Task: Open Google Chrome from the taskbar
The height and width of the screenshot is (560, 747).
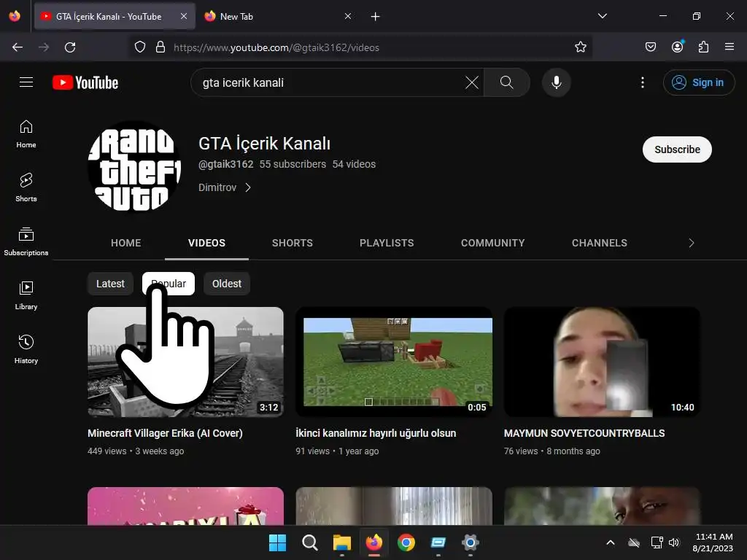Action: 406,542
